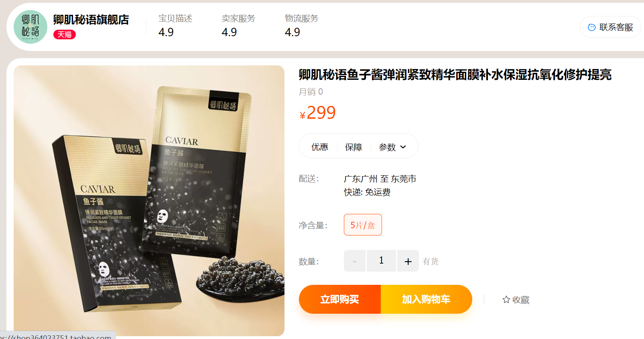This screenshot has height=339, width=644.
Task: Open the 卿肌秘语旗舰店 store name link
Action: click(91, 20)
